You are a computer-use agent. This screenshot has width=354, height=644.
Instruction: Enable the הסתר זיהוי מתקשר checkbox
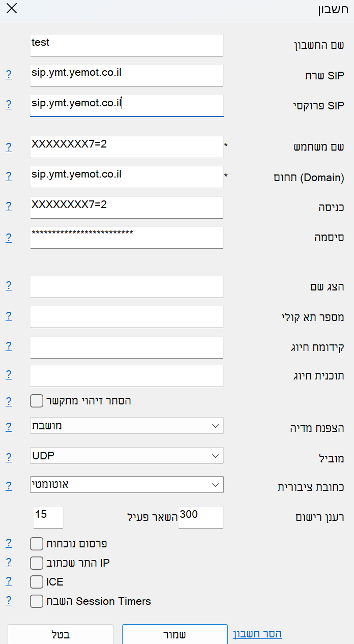tap(36, 401)
